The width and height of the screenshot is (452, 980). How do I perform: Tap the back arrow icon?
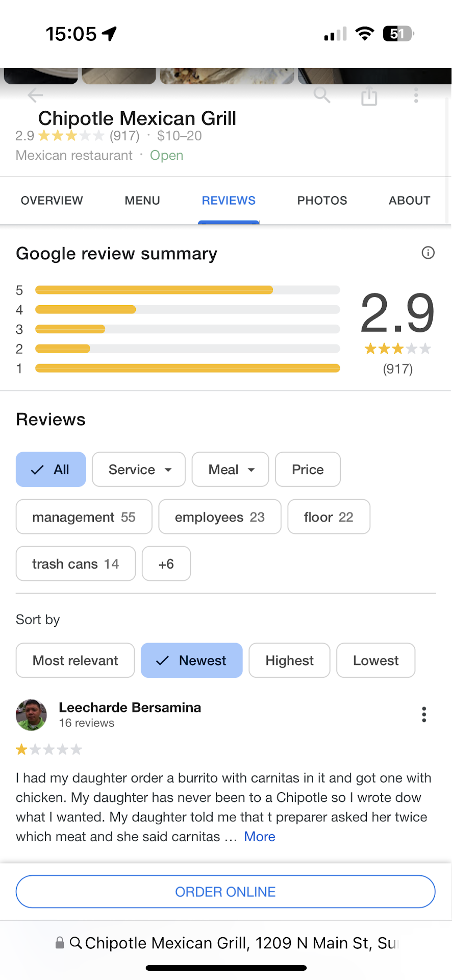tap(35, 95)
